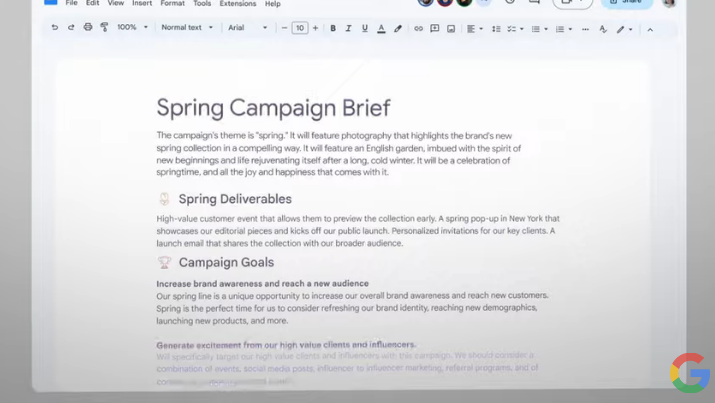Viewport: 715px width, 403px height.
Task: Toggle bold formatting
Action: click(x=333, y=28)
